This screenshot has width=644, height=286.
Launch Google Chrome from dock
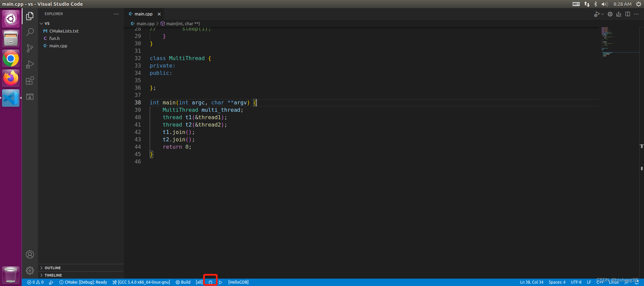pos(11,59)
